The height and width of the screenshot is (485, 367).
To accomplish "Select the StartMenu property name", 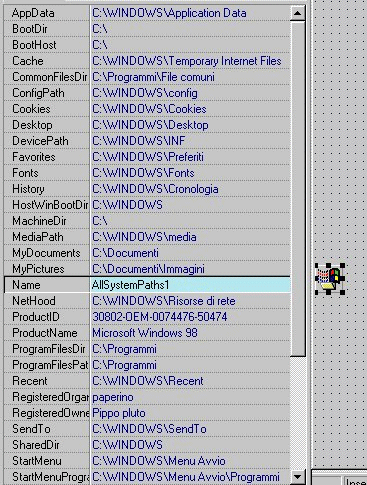I will tap(37, 461).
